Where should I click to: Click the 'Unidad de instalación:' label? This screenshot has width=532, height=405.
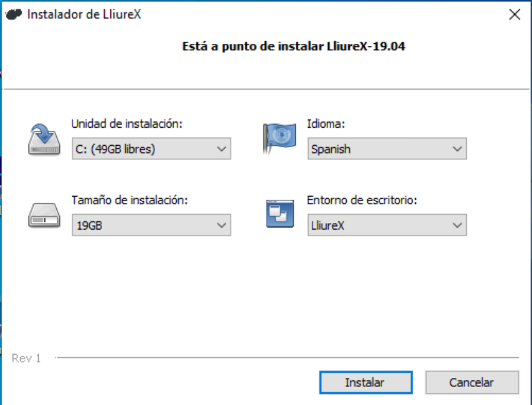(x=127, y=124)
